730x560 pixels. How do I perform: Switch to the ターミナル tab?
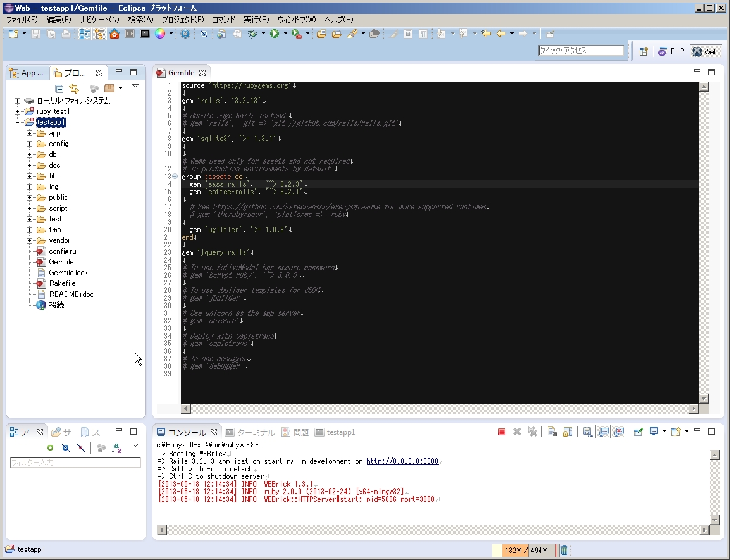[x=251, y=432]
